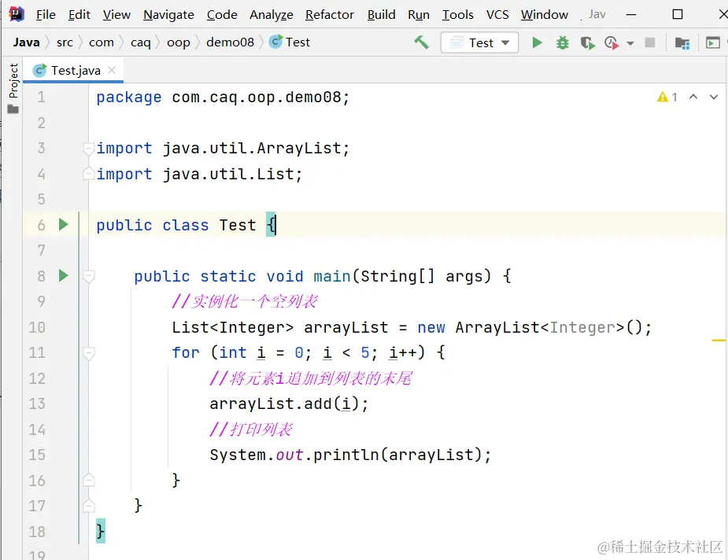The height and width of the screenshot is (560, 728).
Task: Open the Build menu
Action: tap(381, 15)
